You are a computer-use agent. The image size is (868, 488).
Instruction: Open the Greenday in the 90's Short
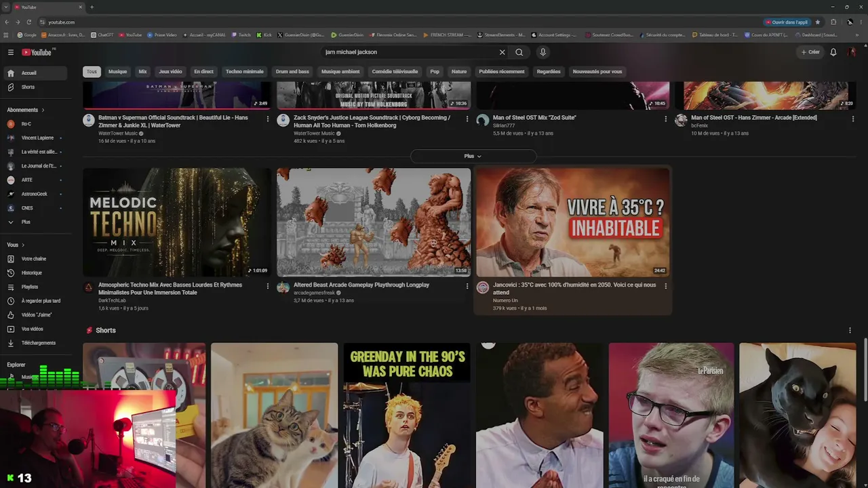[x=406, y=415]
